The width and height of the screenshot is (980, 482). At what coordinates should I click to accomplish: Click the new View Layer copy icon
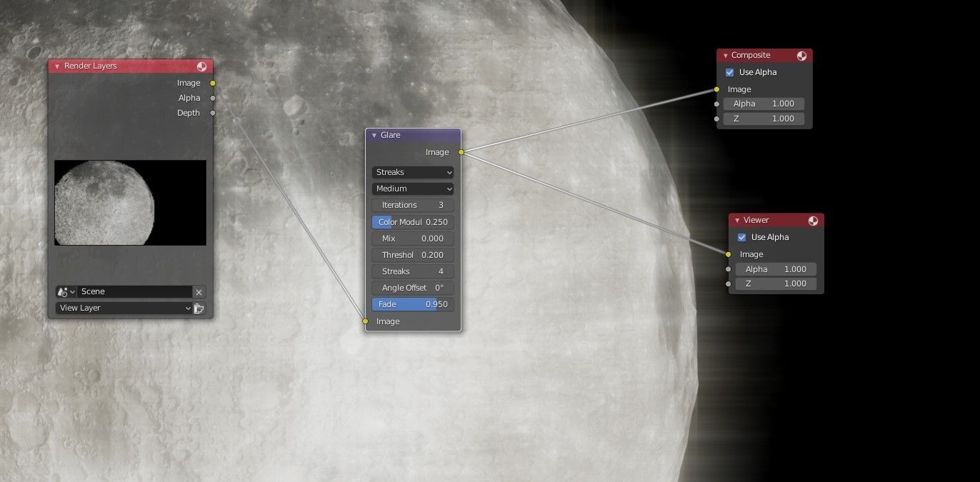[x=199, y=308]
